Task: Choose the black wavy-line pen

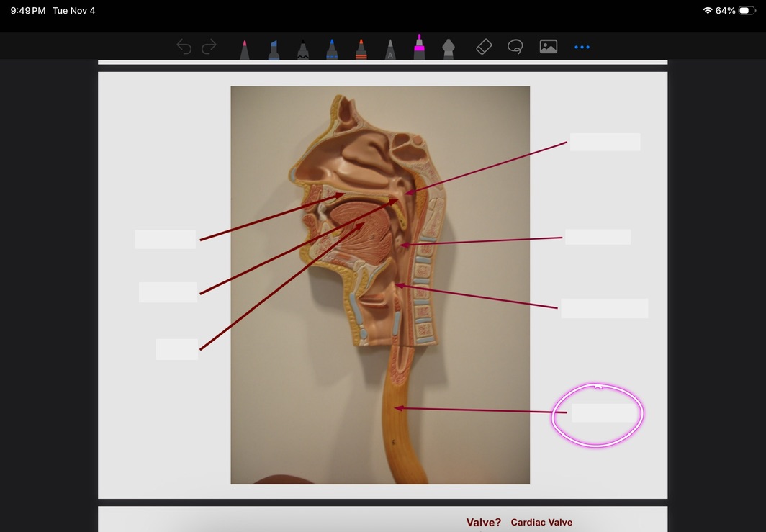Action: [x=303, y=49]
